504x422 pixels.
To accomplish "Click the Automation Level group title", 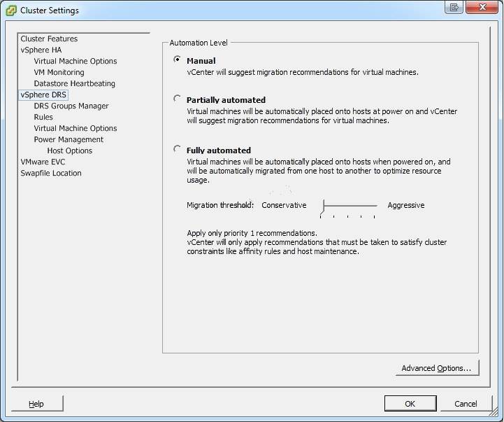I will pyautogui.click(x=199, y=43).
